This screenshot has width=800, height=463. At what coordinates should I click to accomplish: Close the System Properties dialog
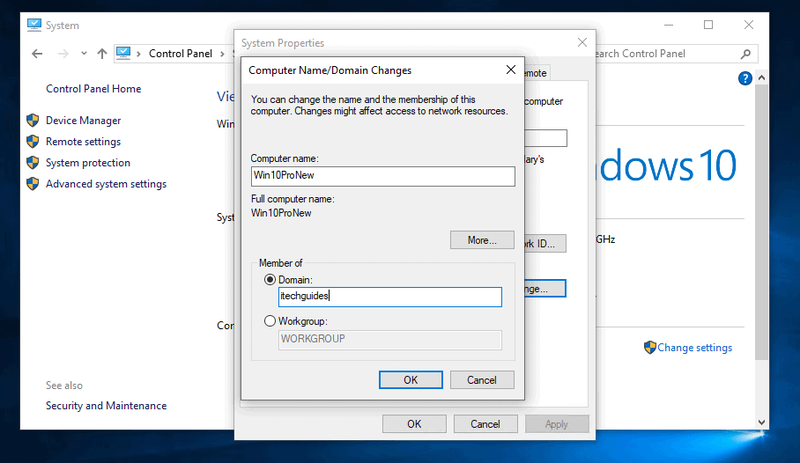[x=582, y=42]
